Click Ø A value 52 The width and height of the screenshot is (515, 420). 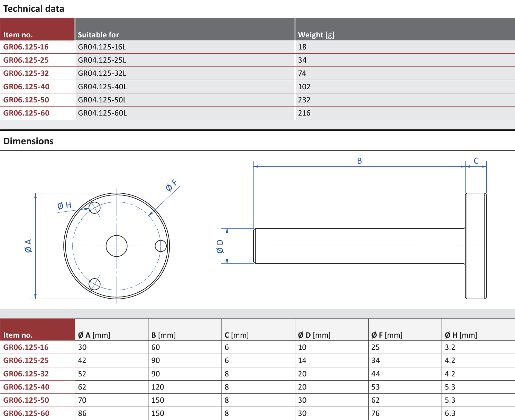pos(82,374)
